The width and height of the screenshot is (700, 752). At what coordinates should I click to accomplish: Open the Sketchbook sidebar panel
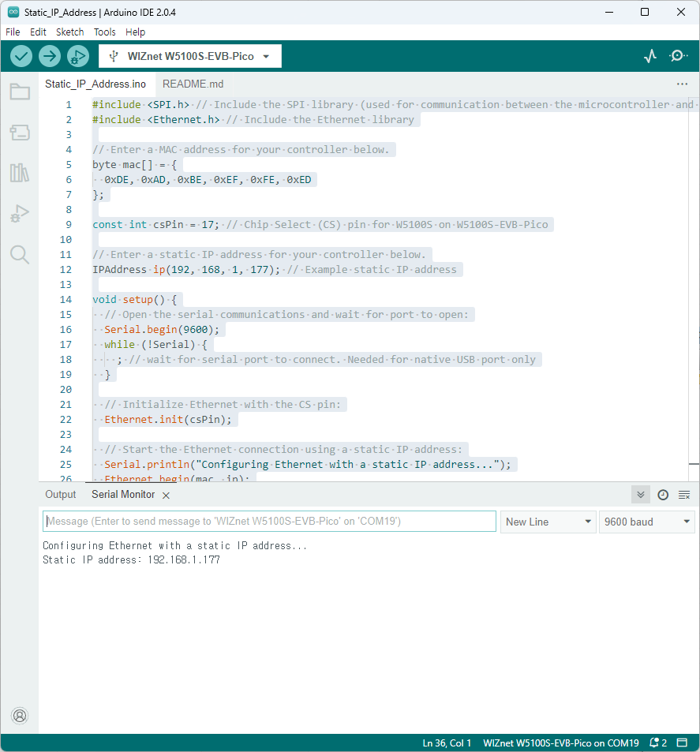(20, 91)
